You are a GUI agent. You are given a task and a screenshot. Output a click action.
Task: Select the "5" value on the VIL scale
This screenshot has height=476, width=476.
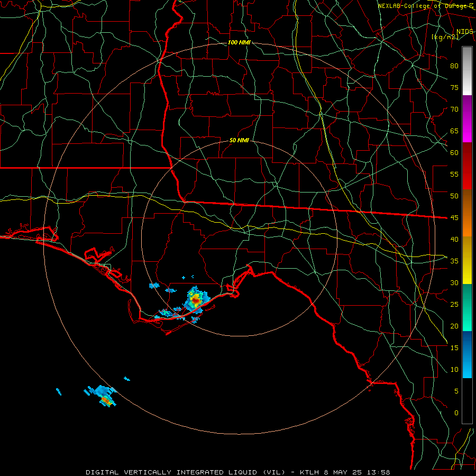click(x=456, y=391)
